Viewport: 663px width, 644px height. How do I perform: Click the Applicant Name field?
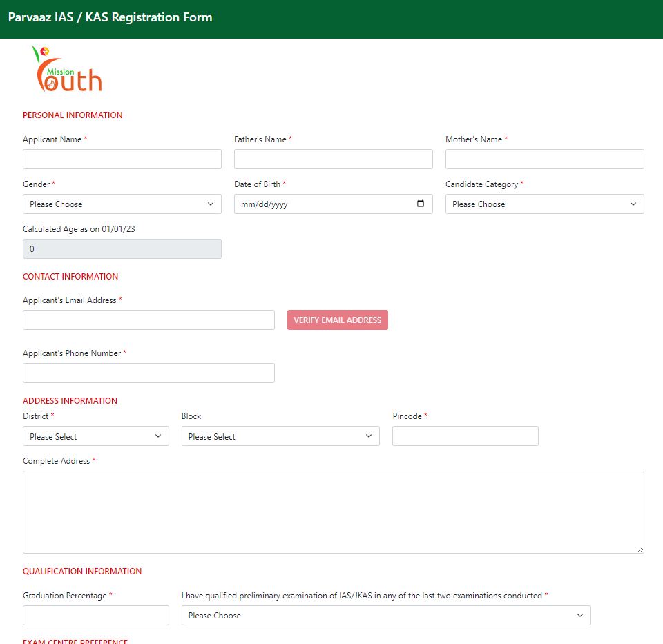point(122,159)
